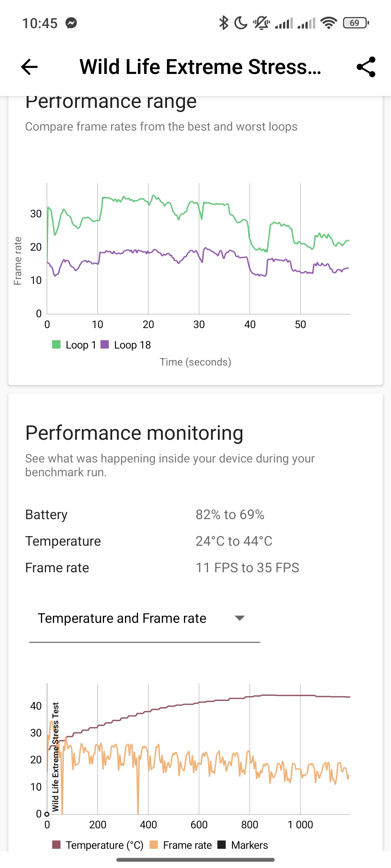Tap the Bluetooth status icon

click(223, 23)
